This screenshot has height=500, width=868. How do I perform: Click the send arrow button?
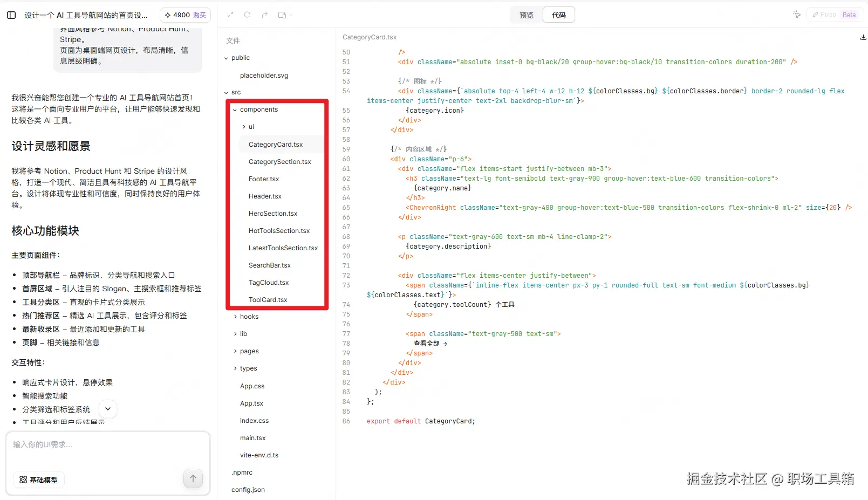193,478
